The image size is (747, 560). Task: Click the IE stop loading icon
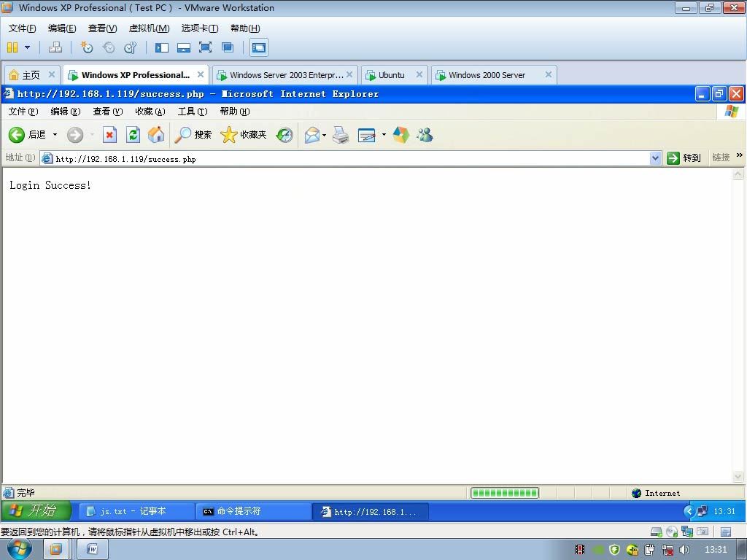[109, 135]
